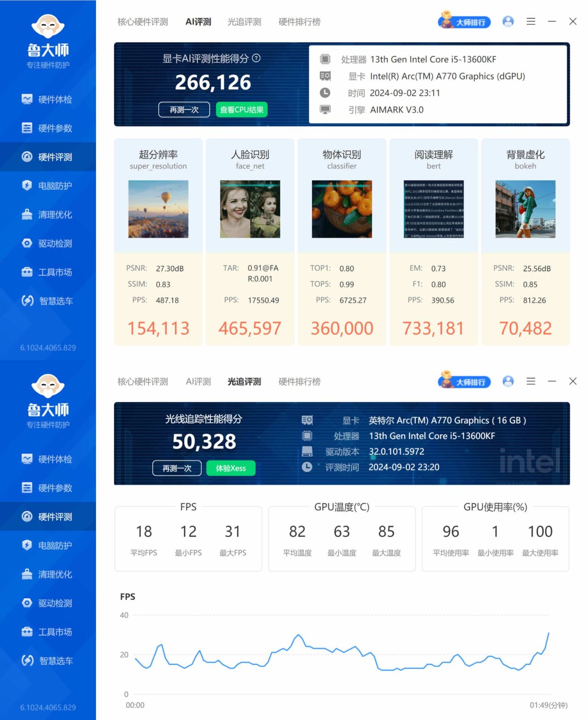
Task: Click 查看CPU结果 button
Action: point(242,110)
